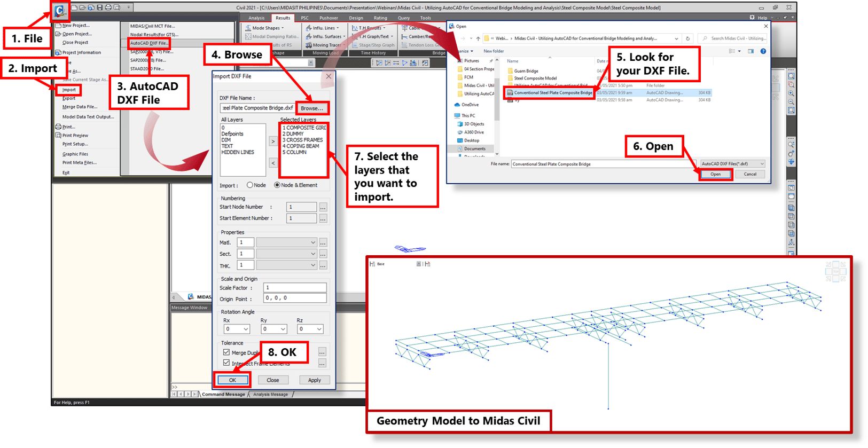Switch to Analysis Message tab

pyautogui.click(x=270, y=395)
